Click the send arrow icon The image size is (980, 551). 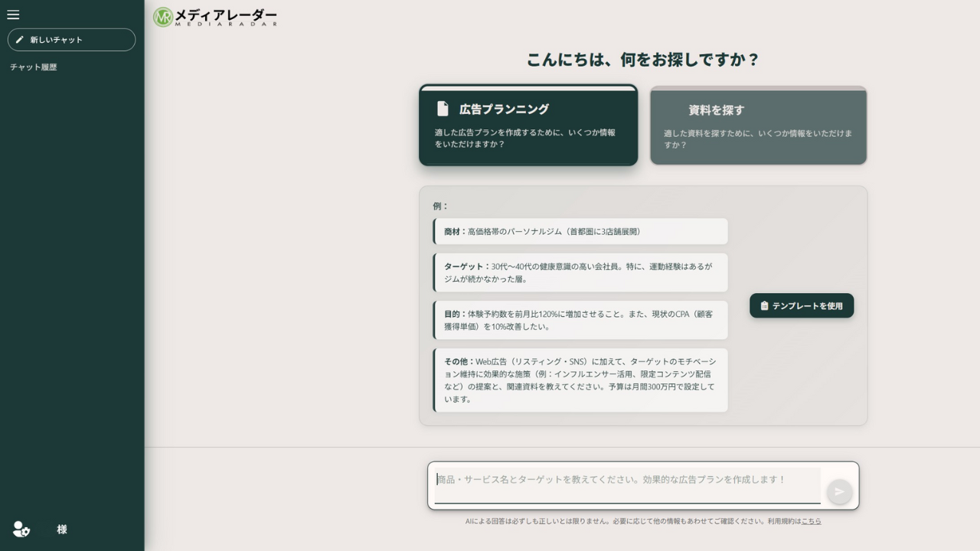coord(839,491)
